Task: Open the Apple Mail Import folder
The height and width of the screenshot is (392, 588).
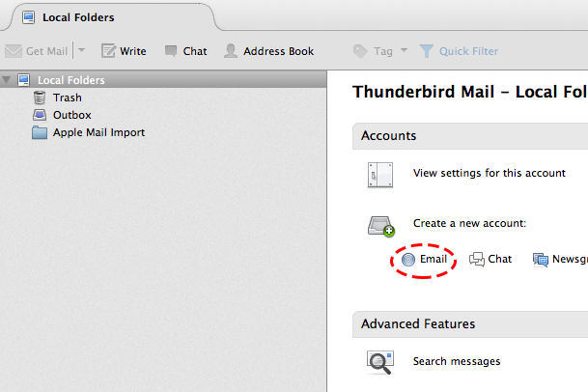Action: [98, 132]
